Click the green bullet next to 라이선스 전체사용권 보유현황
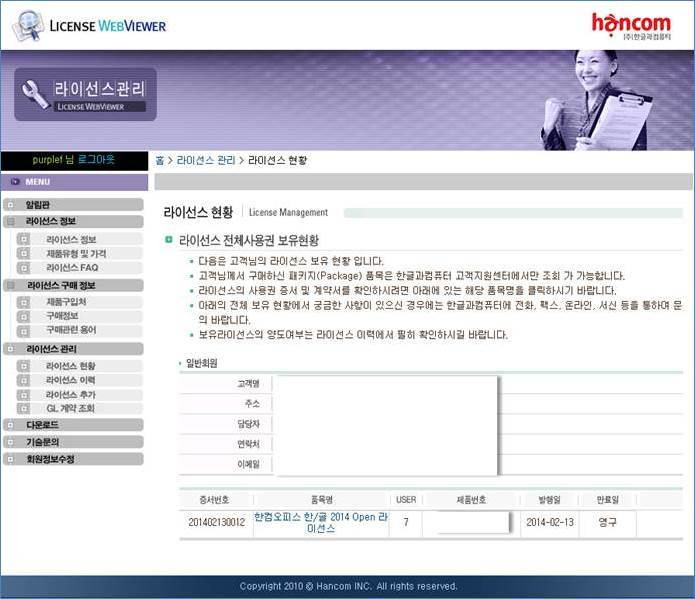 (x=168, y=240)
